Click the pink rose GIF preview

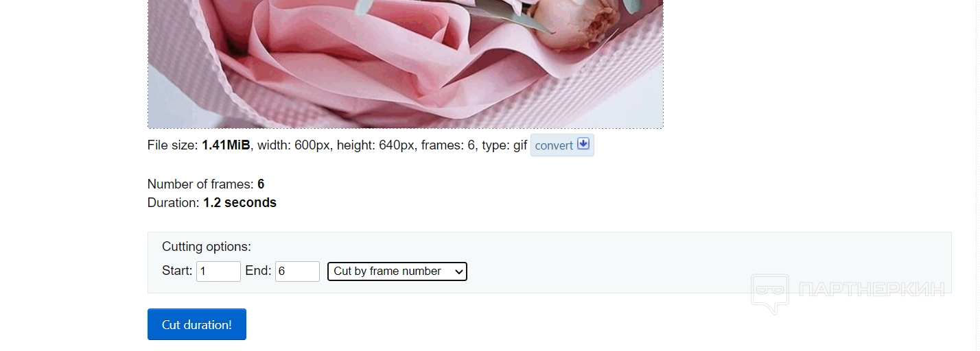(406, 64)
